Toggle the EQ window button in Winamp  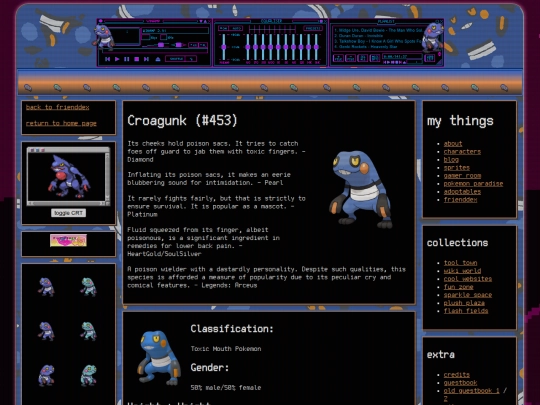point(193,45)
